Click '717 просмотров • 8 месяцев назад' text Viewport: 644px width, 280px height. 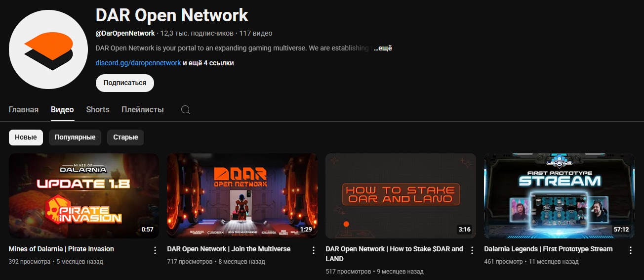click(216, 261)
